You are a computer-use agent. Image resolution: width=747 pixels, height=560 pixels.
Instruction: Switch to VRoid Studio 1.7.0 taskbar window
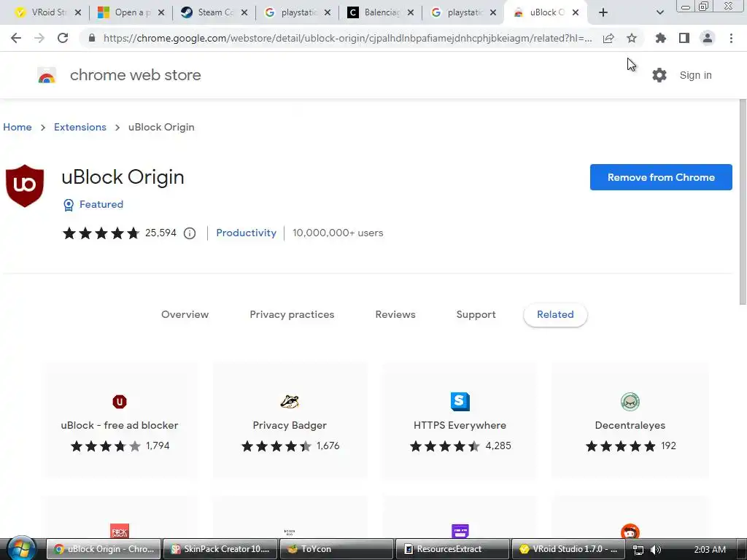(568, 549)
